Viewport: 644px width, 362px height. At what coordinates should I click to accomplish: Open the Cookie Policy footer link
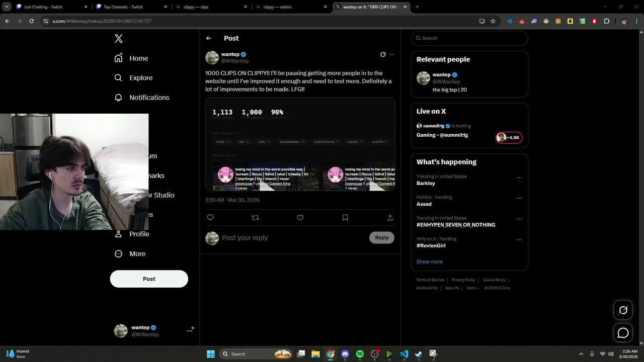[494, 280]
